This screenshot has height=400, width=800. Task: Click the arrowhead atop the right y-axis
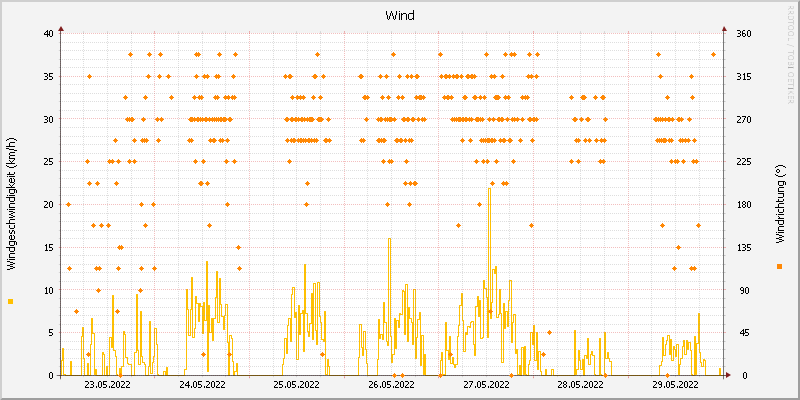724,30
